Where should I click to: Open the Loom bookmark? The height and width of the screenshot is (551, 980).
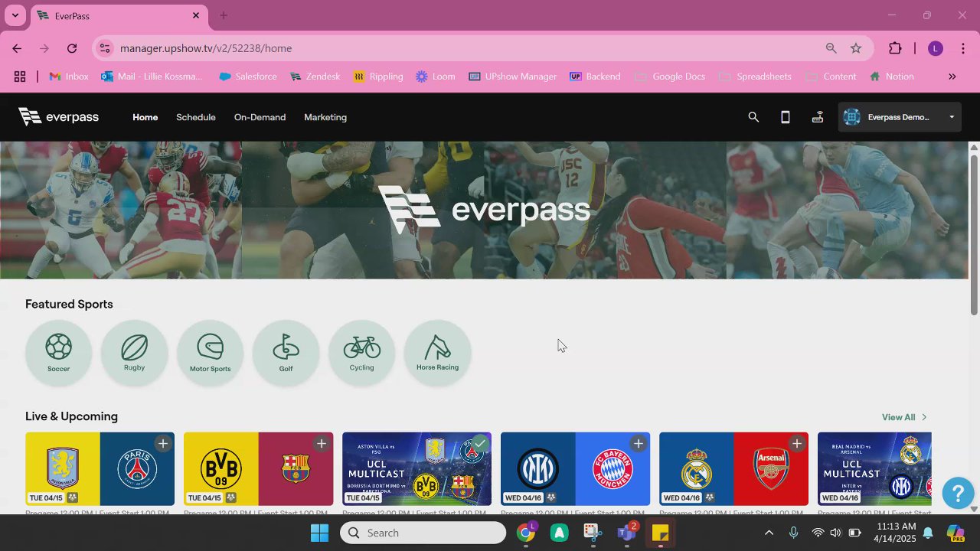[436, 77]
